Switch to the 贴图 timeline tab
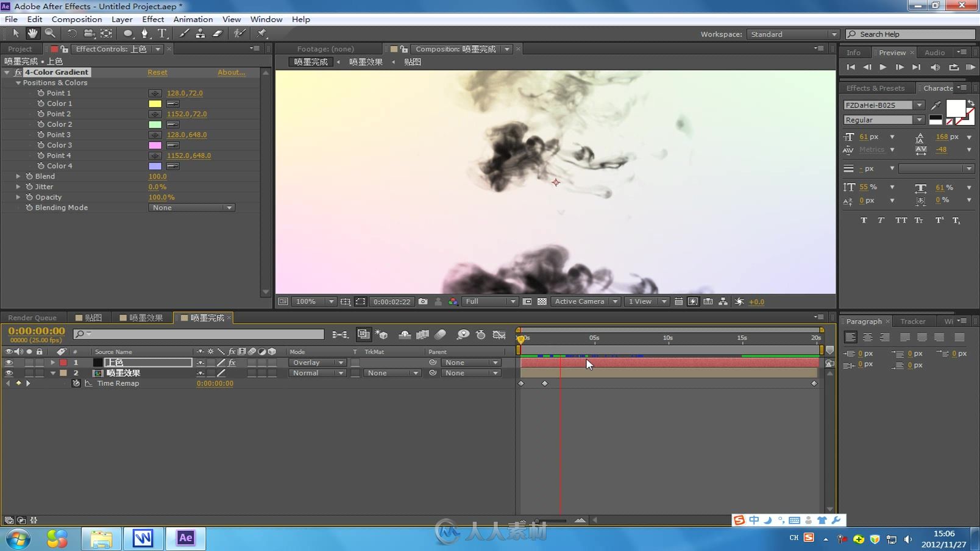This screenshot has height=551, width=980. pos(89,318)
